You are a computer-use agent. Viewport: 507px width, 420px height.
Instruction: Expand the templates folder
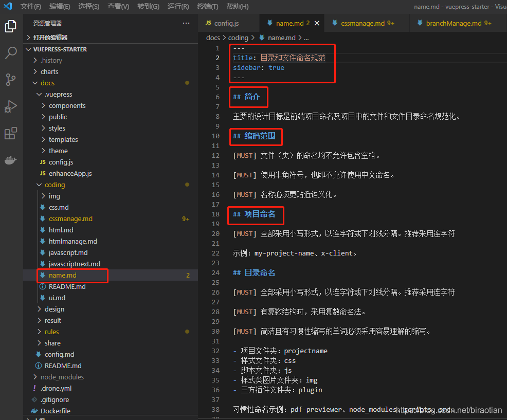[x=111, y=139]
